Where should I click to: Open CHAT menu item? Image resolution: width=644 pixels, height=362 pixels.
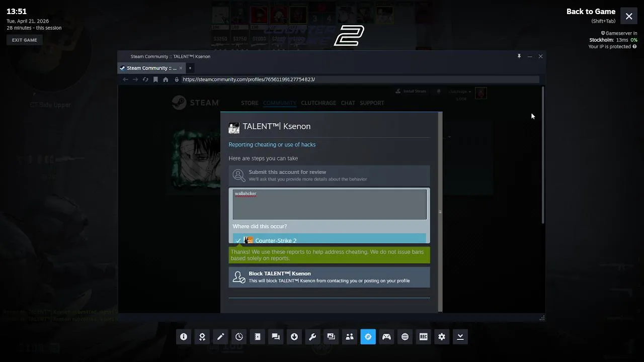pyautogui.click(x=348, y=103)
